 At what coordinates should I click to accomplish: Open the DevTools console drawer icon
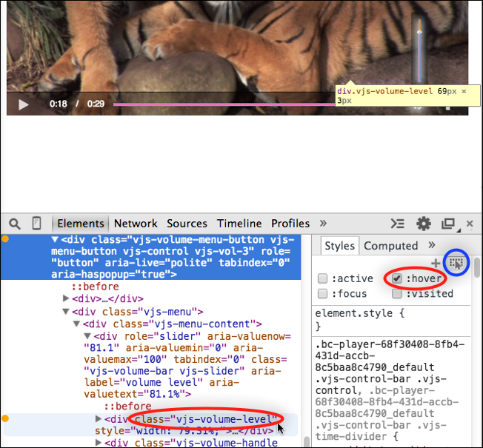pyautogui.click(x=398, y=224)
